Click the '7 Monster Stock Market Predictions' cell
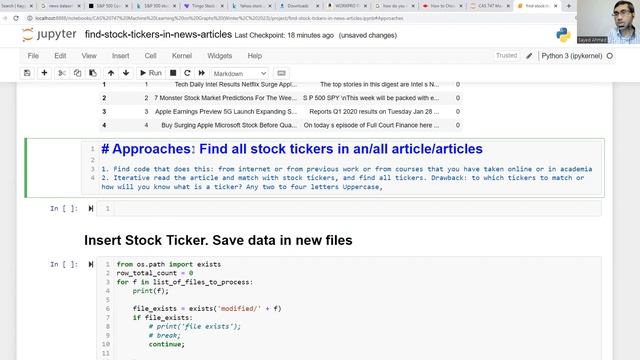This screenshot has height=360, width=640. pos(226,98)
